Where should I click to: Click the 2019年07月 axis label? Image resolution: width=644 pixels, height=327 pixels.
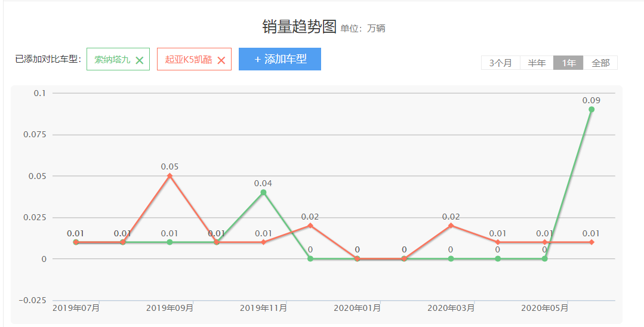tap(76, 308)
